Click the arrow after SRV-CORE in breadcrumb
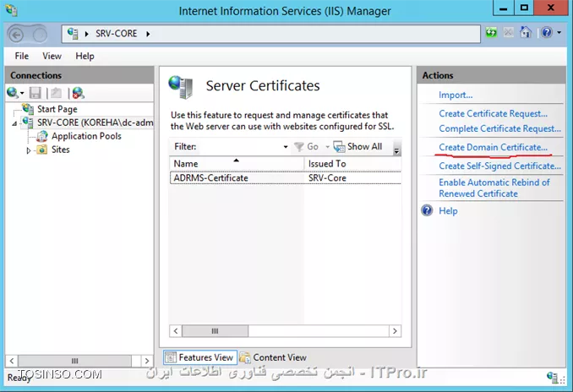This screenshot has width=573, height=392. tap(148, 34)
